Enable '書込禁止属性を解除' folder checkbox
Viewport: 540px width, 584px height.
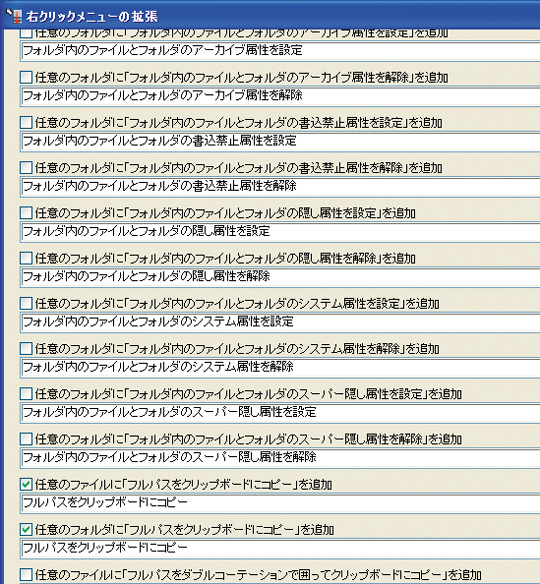26,168
